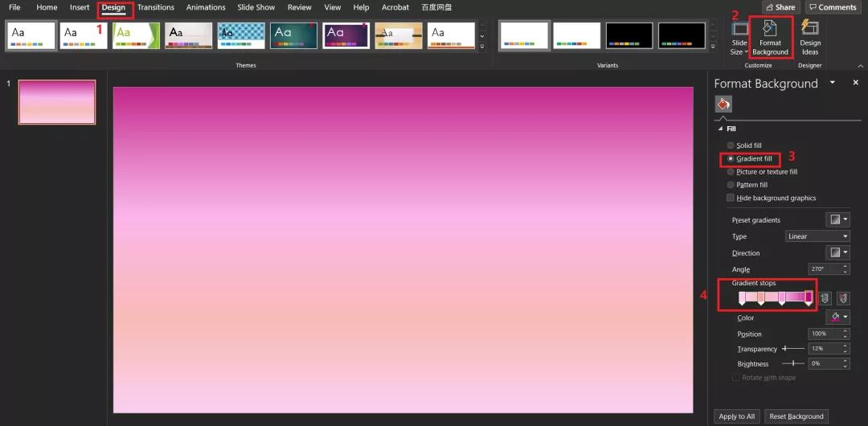Collapse the Fill section
868x426 pixels.
tap(720, 129)
